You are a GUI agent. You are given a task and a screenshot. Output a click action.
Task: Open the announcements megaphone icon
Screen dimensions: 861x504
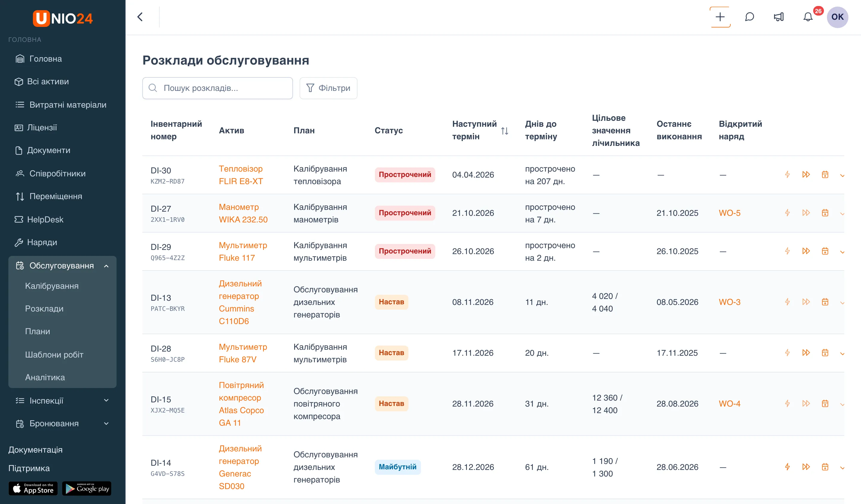[779, 17]
